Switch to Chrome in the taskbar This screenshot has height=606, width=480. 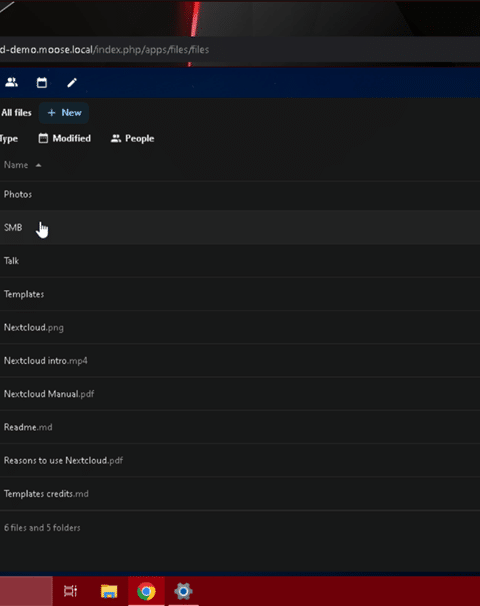tap(146, 591)
